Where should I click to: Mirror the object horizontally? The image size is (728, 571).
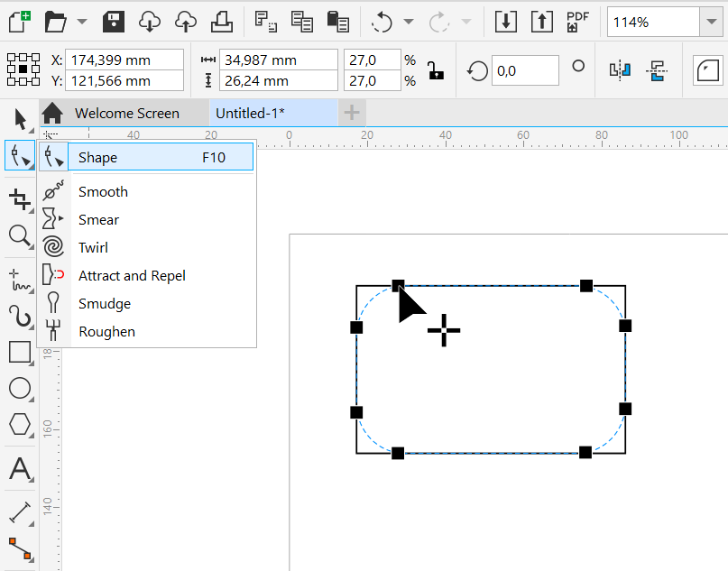click(620, 70)
